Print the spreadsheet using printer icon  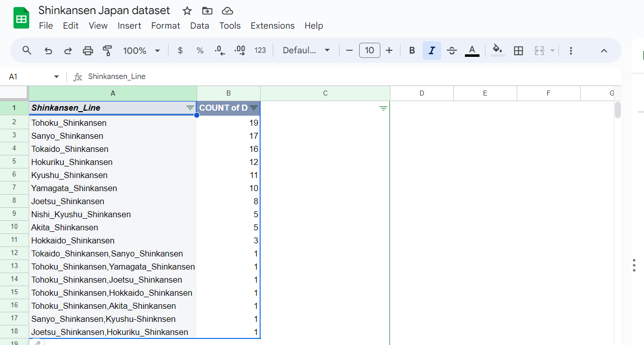coord(88,50)
